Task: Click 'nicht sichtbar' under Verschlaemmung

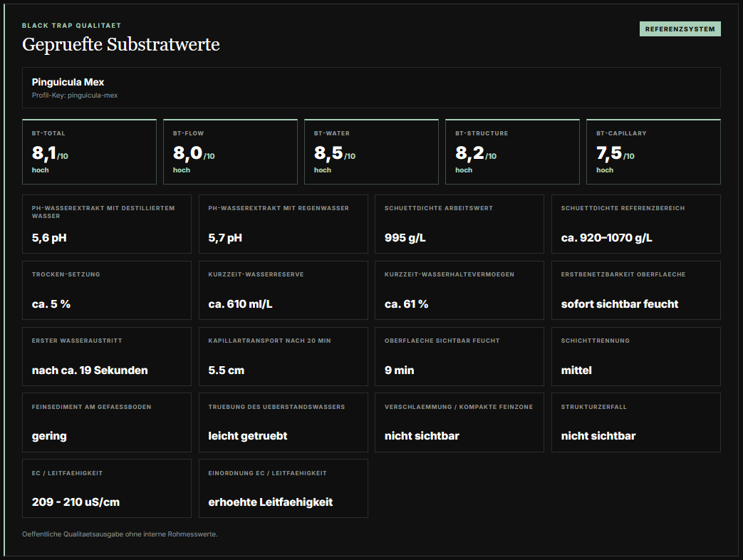Action: coord(422,436)
